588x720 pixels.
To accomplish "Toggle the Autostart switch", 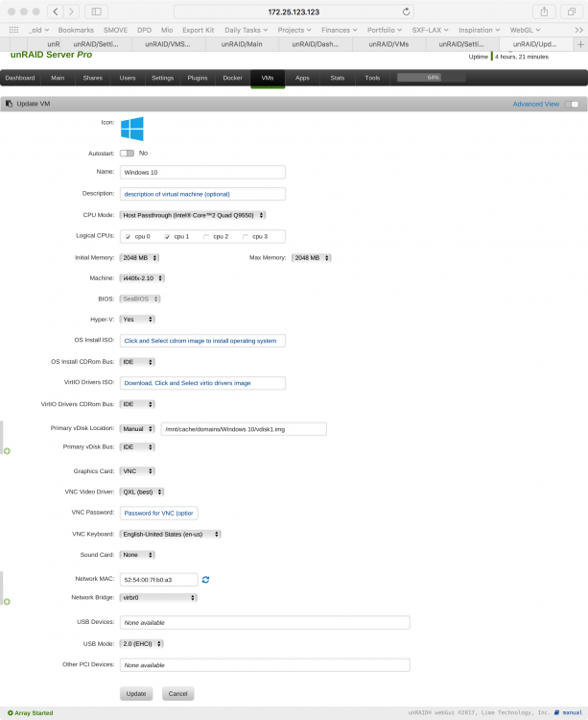I will [127, 153].
